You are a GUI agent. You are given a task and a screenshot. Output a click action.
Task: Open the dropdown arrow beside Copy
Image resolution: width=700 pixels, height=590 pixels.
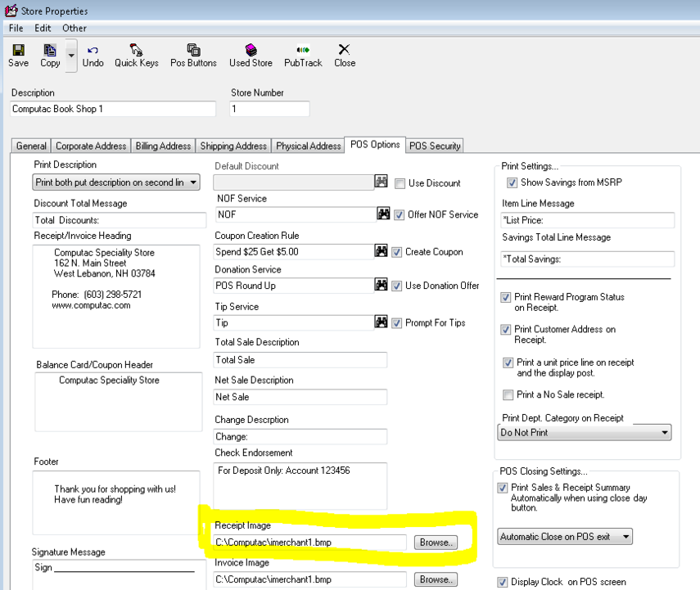[x=71, y=56]
